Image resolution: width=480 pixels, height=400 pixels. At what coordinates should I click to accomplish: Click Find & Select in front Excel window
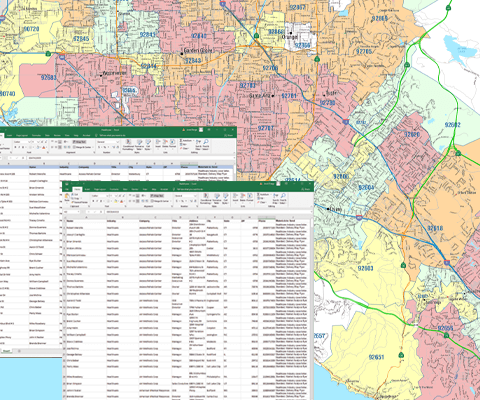pos(283,199)
